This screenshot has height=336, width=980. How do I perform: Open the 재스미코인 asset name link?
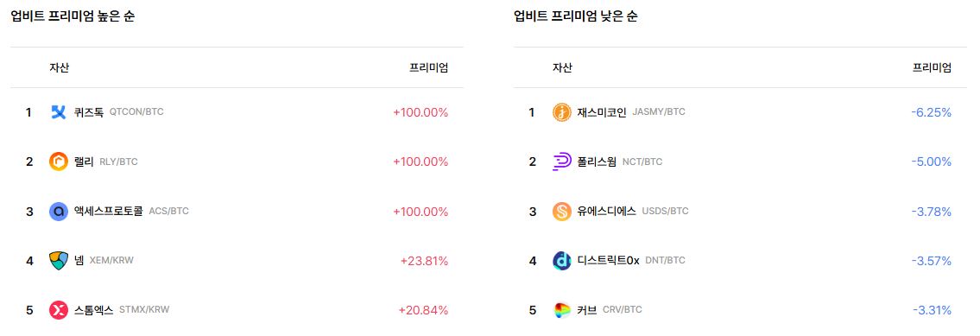coord(602,112)
